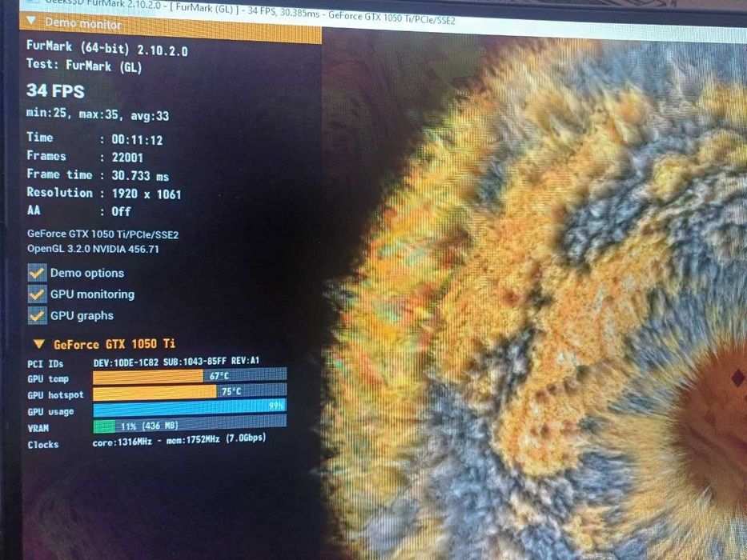
Task: Click the GeForce GTX 1050 Ti/PCIe/SSE2 text
Action: coord(103,234)
